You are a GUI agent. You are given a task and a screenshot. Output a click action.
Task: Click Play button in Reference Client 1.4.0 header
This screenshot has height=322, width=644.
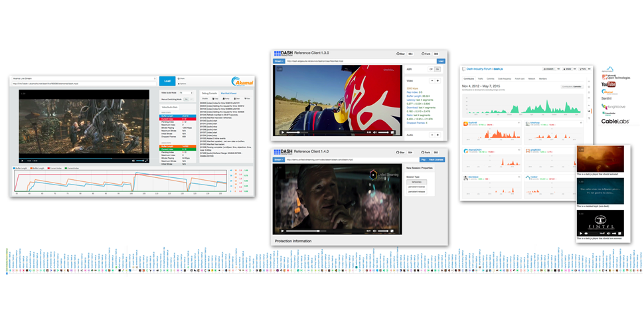(423, 160)
